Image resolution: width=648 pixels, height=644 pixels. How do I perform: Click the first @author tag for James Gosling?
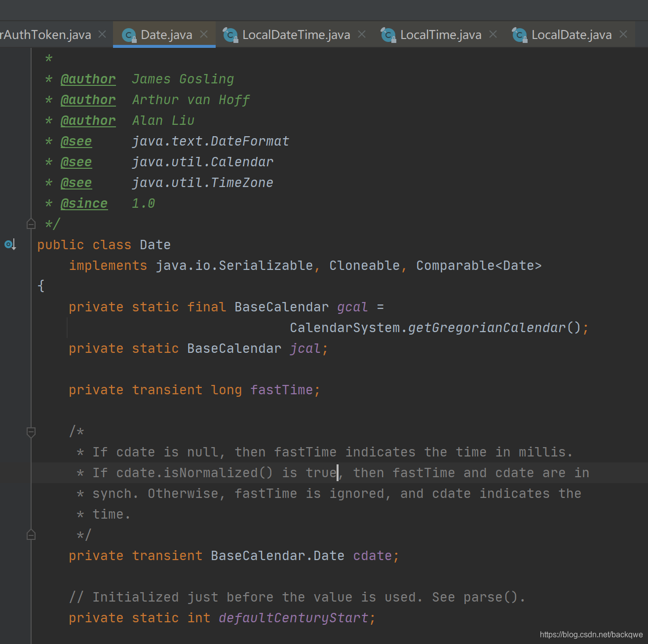coord(88,79)
